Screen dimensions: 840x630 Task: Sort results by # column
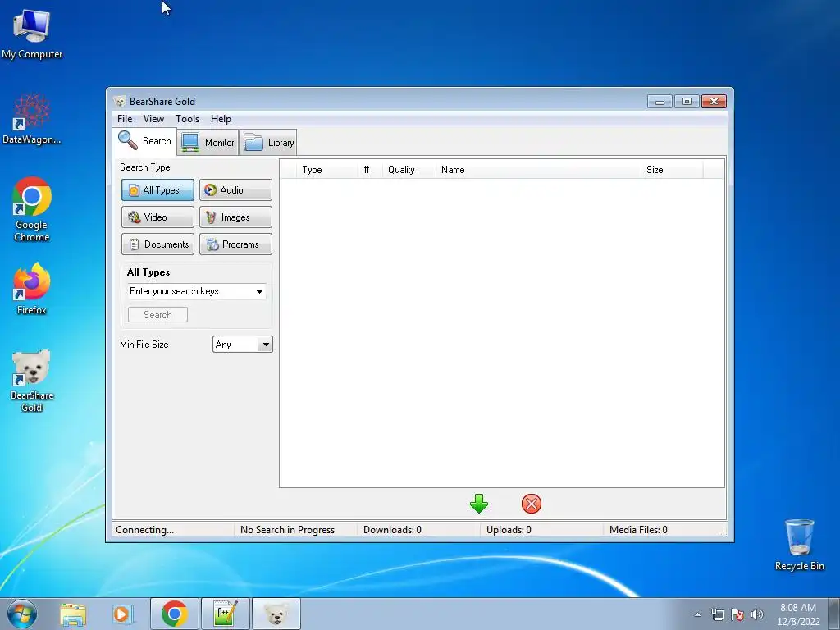(x=370, y=170)
